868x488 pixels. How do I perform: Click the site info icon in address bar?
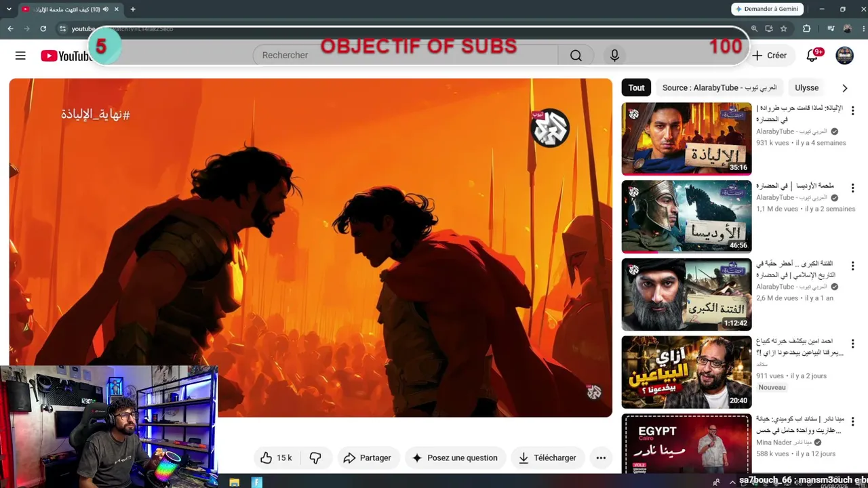pos(62,28)
